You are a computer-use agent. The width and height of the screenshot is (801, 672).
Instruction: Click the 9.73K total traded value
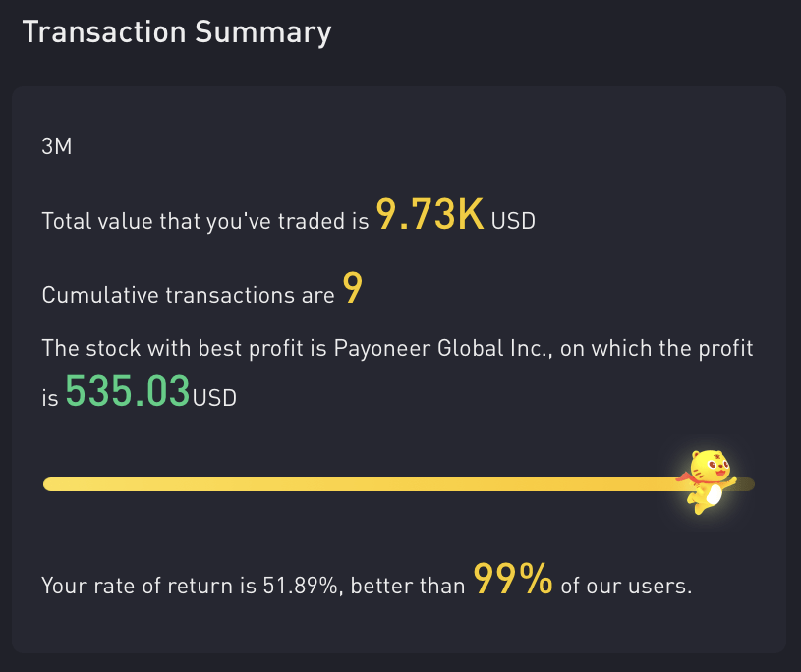click(x=430, y=215)
